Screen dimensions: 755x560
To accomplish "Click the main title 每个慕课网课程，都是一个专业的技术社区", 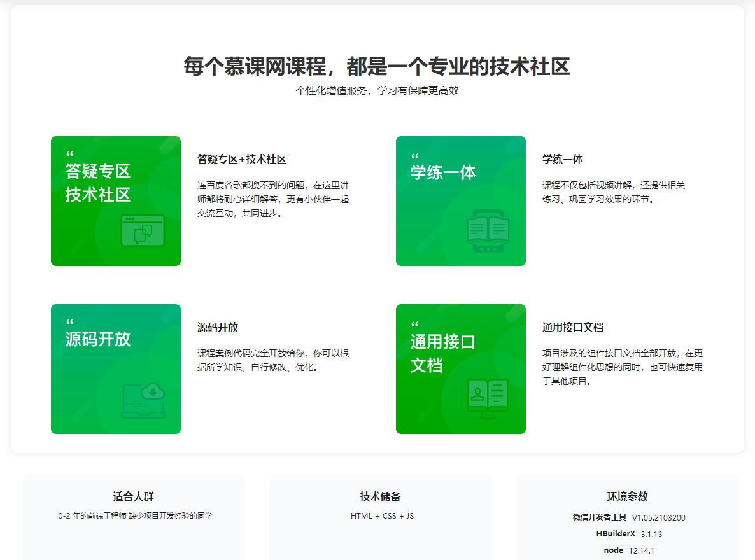I will 377,66.
